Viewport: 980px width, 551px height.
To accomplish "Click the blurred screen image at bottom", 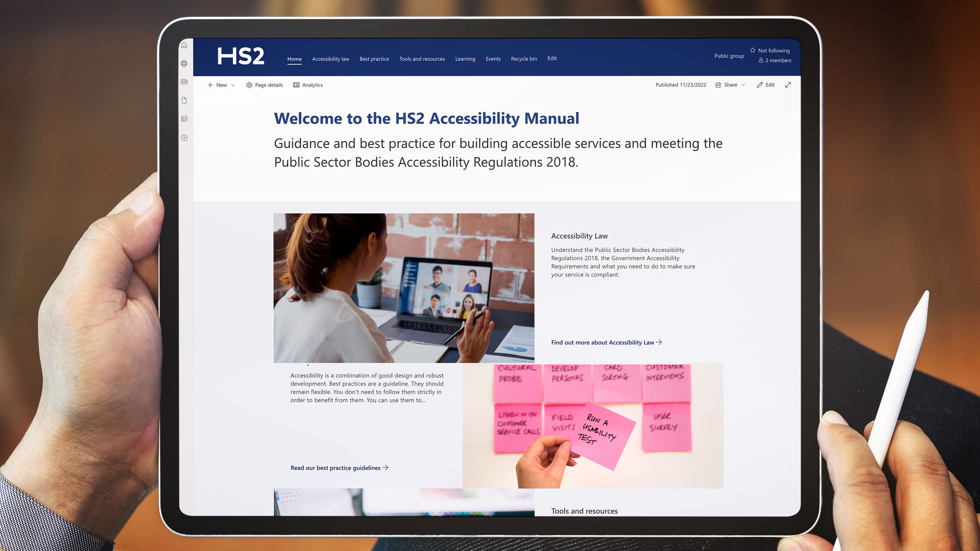I will pos(404,502).
